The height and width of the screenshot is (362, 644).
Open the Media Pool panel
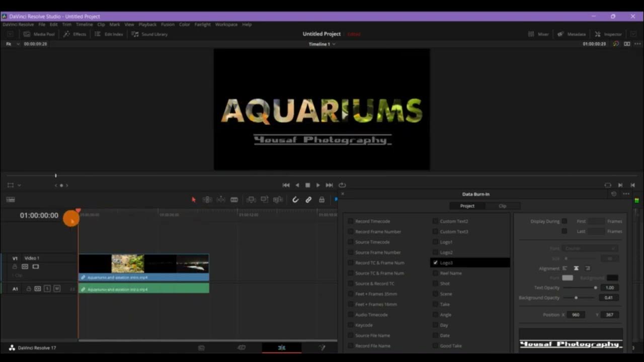click(39, 34)
